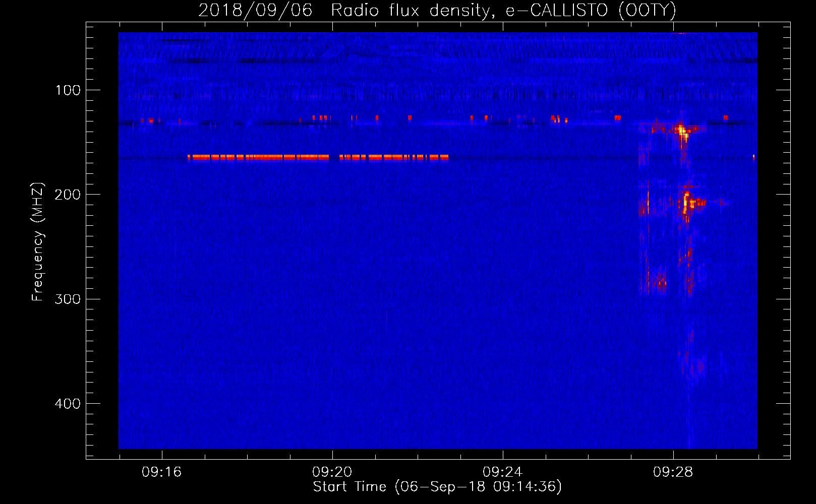The image size is (816, 504).
Task: Click the 09:28 time tick label
Action: (x=673, y=472)
